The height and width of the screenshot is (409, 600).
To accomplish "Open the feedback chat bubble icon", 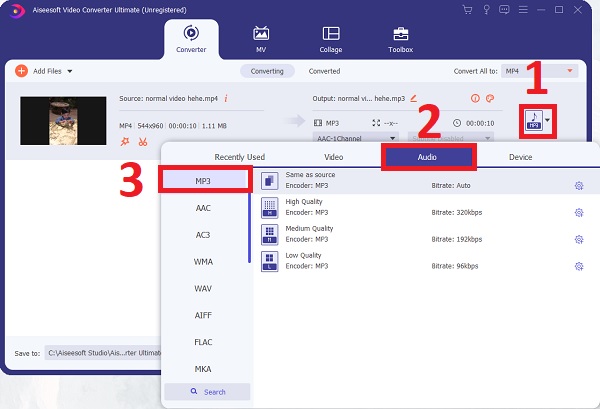I will (505, 10).
